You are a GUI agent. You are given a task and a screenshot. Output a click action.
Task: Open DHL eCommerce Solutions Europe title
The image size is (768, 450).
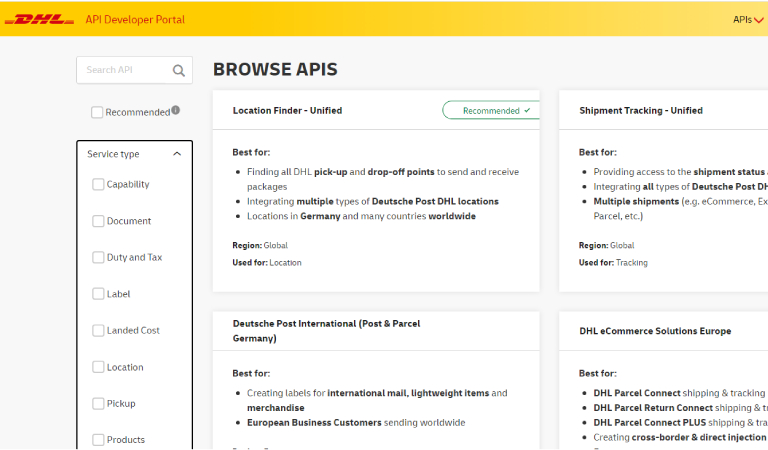655,331
